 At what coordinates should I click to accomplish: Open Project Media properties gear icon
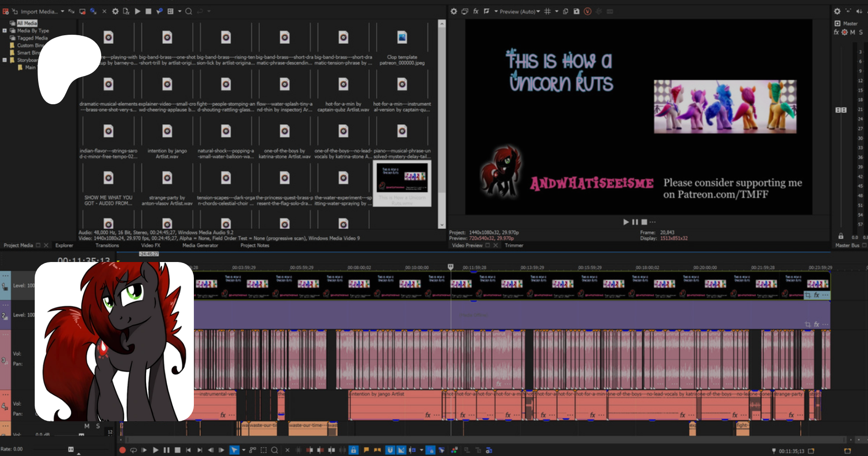point(115,11)
